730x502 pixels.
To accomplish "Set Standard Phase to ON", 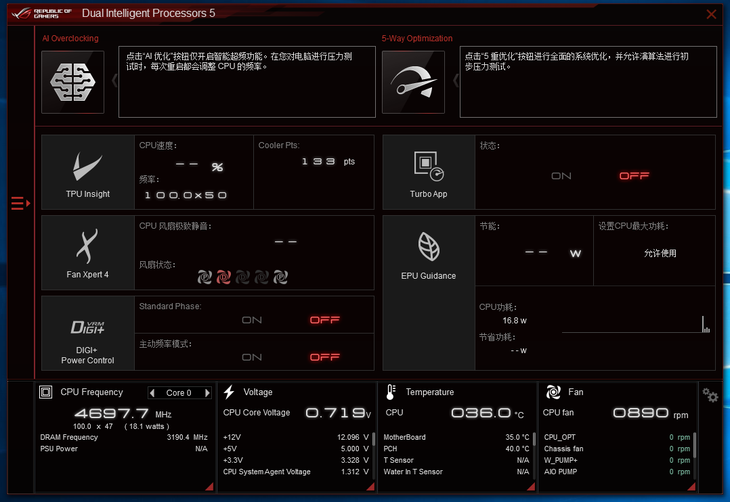I will pyautogui.click(x=252, y=320).
